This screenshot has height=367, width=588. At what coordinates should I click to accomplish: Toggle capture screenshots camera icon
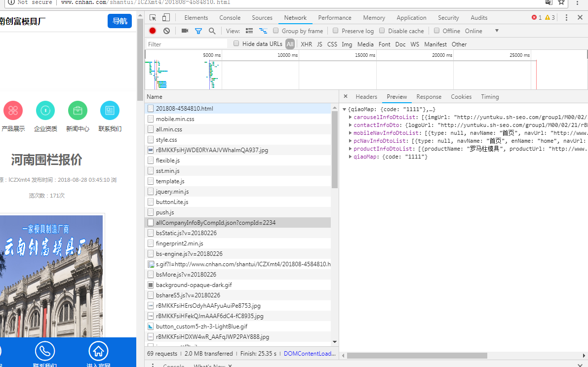point(185,31)
